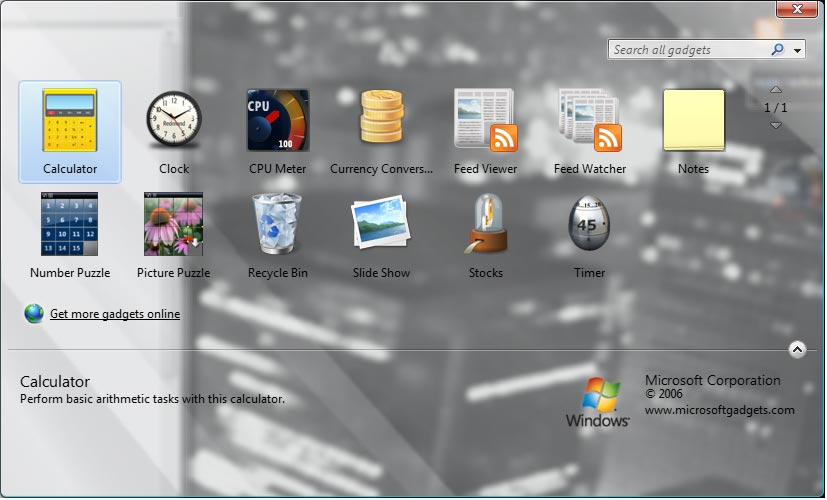Pick the Picture Puzzle flower icon
This screenshot has width=827, height=500.
[174, 224]
